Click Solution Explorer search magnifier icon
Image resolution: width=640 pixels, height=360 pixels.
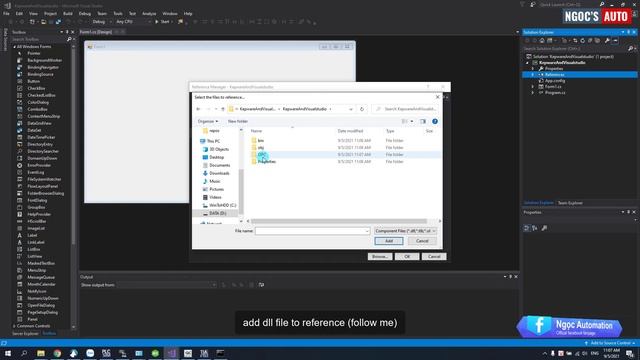[x=631, y=49]
